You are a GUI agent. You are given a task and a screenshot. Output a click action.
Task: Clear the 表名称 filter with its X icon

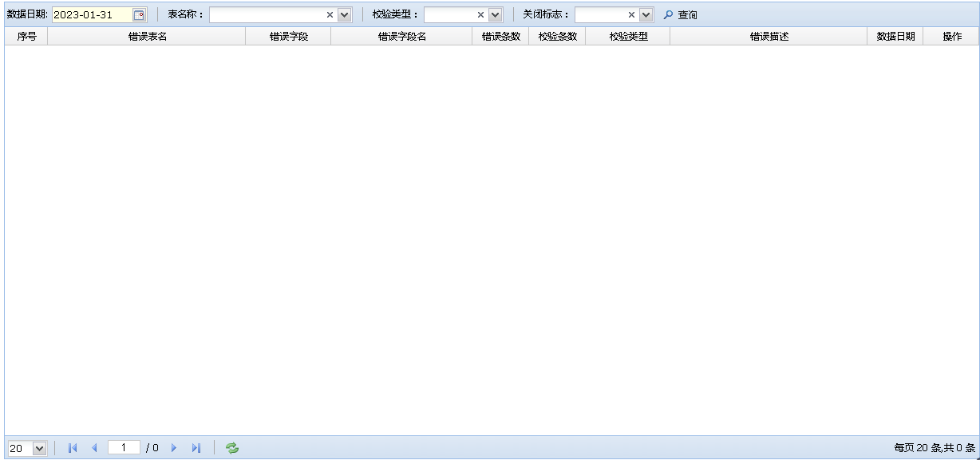click(330, 14)
